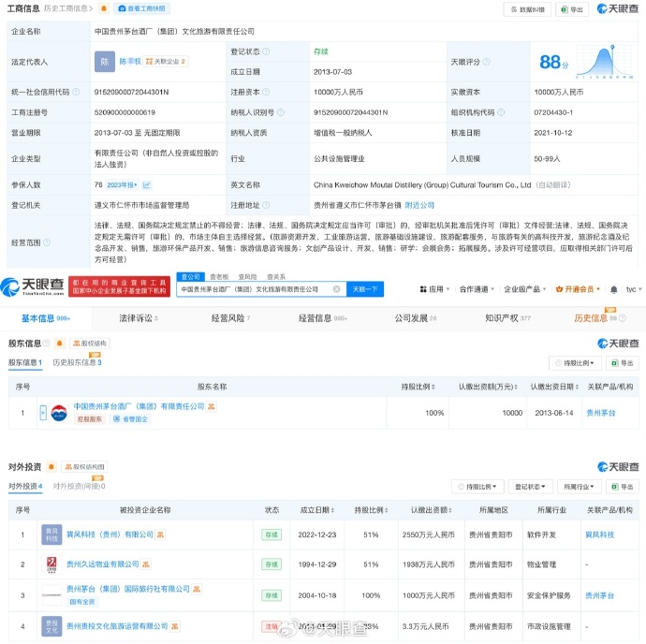
Task: Select the 查公司 search tab
Action: (190, 276)
